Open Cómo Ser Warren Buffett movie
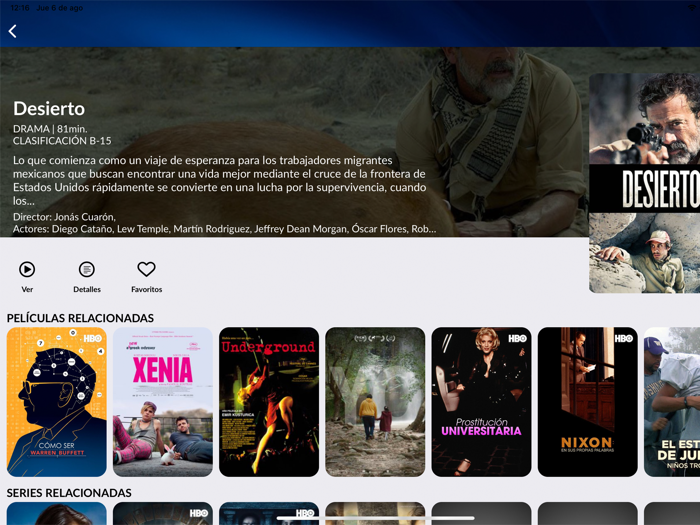700x525 pixels. (x=57, y=402)
